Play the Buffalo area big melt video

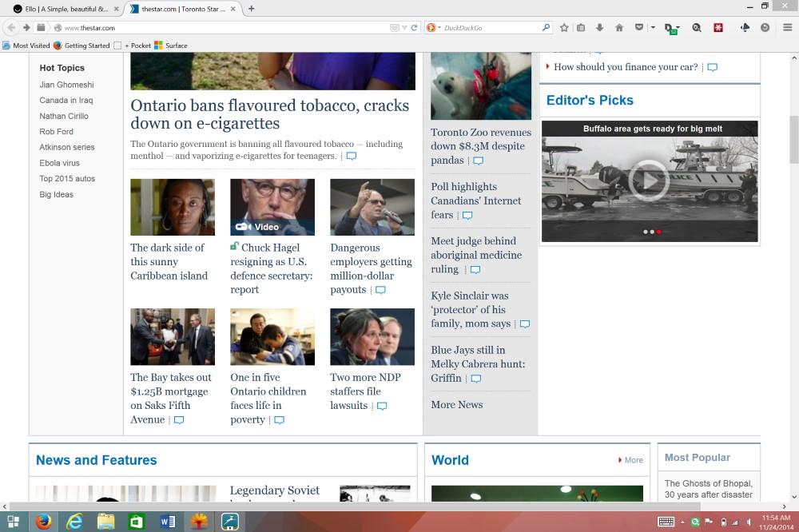[648, 181]
